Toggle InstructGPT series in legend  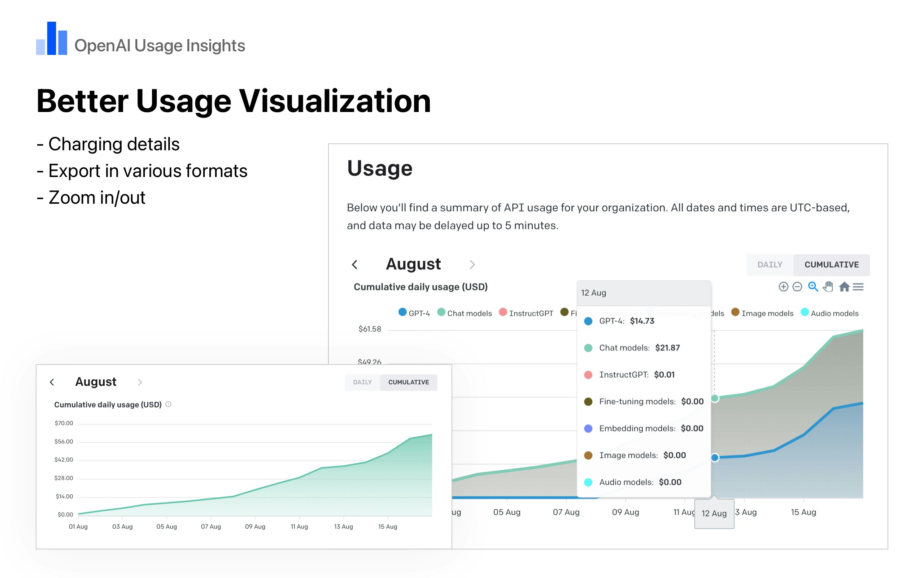tap(526, 313)
